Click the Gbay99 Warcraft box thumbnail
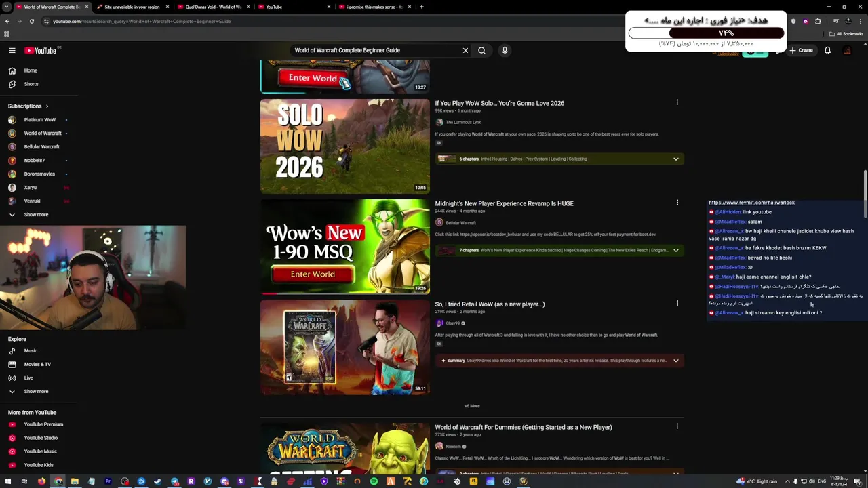This screenshot has height=488, width=868. coord(345,347)
